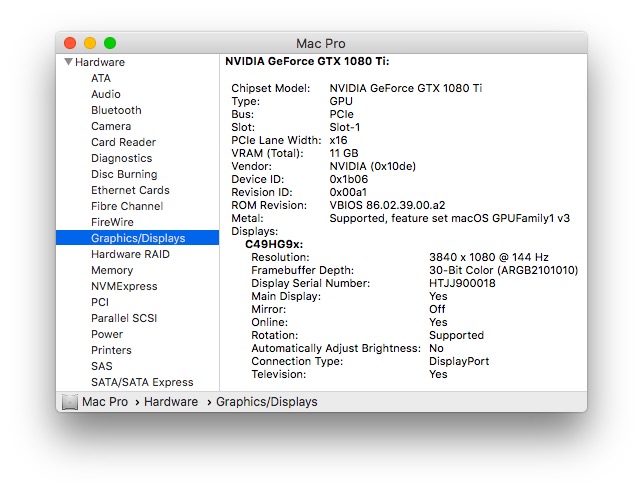Zoom the window with the green button
The width and height of the screenshot is (643, 492).
click(110, 43)
